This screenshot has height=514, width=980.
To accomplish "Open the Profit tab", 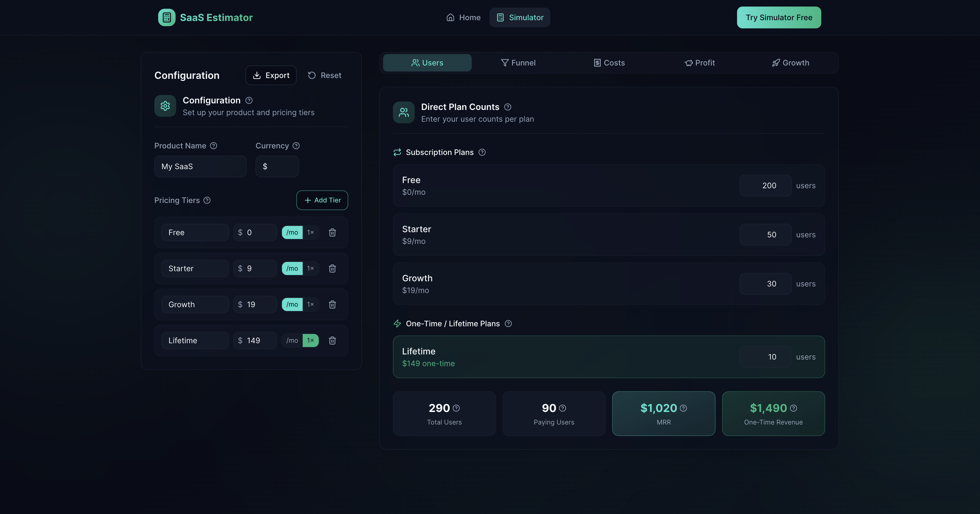I will [701, 63].
